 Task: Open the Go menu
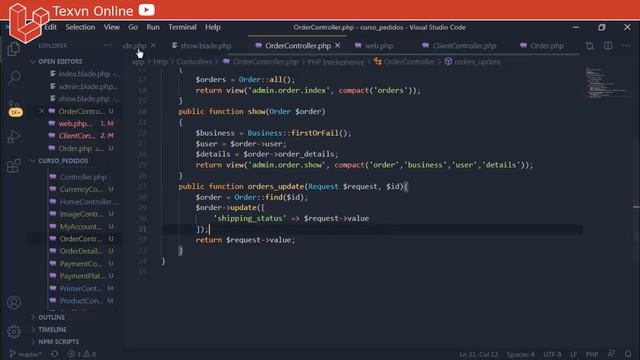point(133,27)
